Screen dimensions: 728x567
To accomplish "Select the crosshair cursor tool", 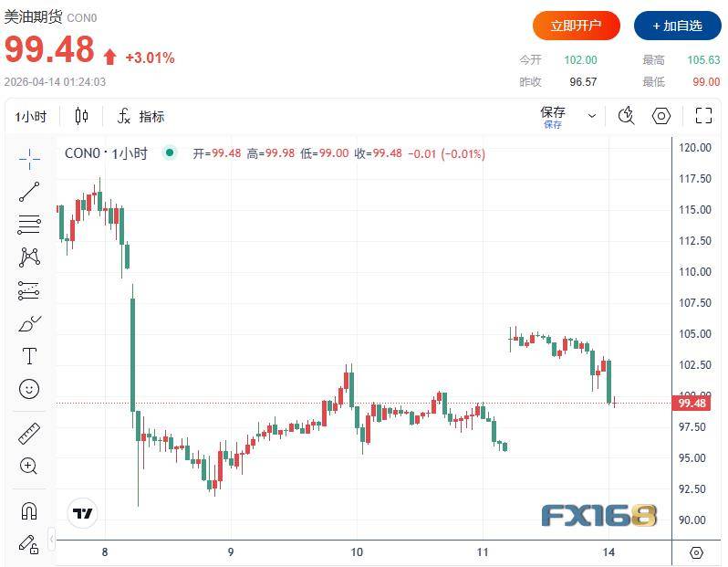I will click(x=29, y=159).
